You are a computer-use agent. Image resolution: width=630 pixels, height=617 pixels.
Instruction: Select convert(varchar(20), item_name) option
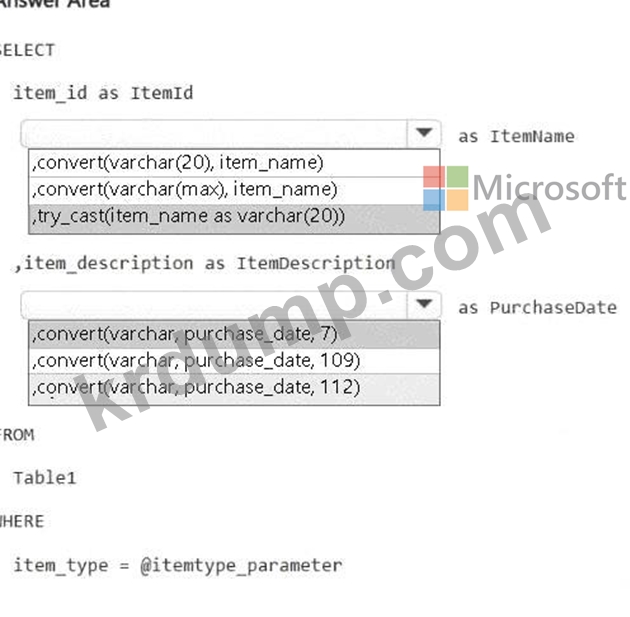pos(234,163)
